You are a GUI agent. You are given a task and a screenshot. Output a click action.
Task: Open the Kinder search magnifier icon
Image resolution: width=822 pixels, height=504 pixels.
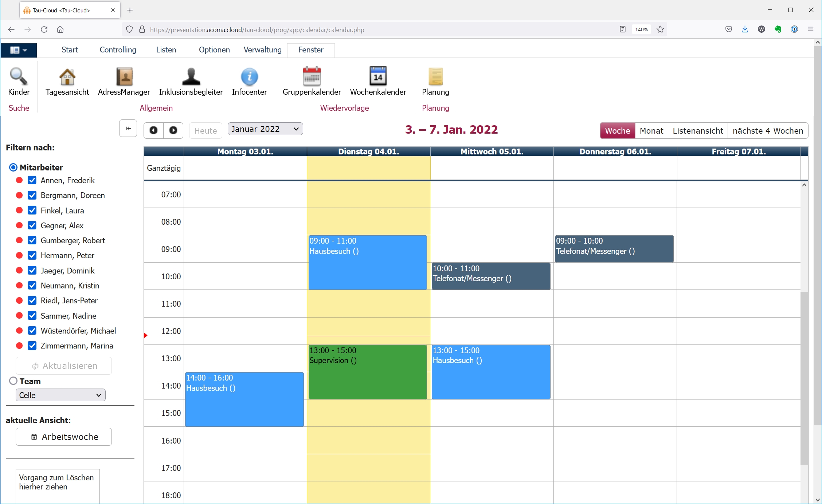(19, 77)
